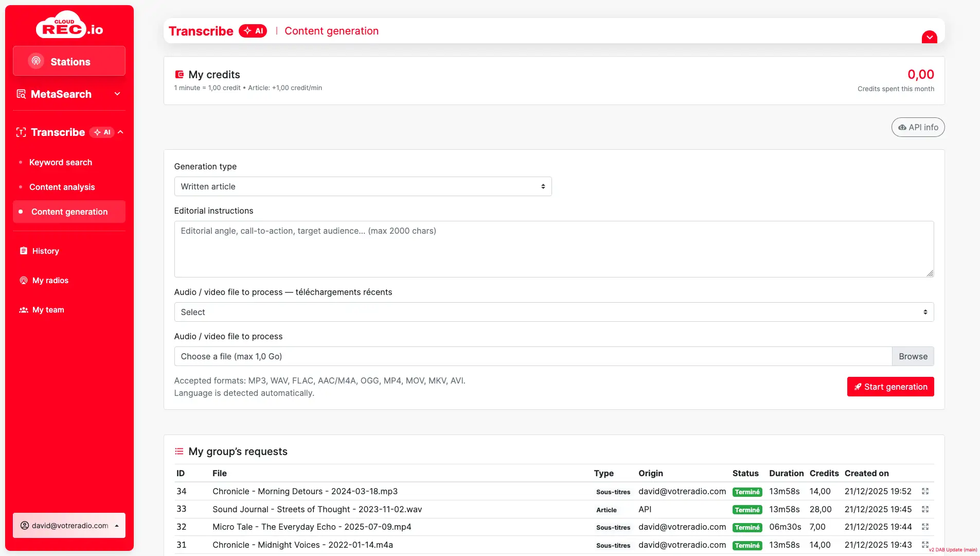Open History via its document icon
Viewport: 980px width, 556px height.
24,251
